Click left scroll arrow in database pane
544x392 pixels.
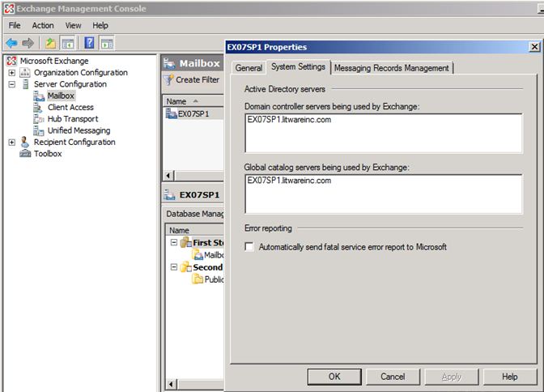(171, 384)
